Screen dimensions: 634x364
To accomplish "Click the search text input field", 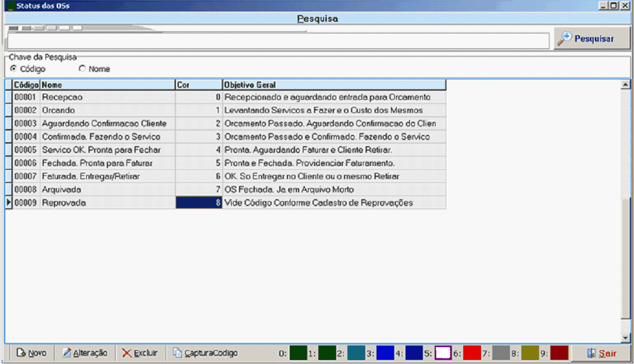I will tap(278, 41).
